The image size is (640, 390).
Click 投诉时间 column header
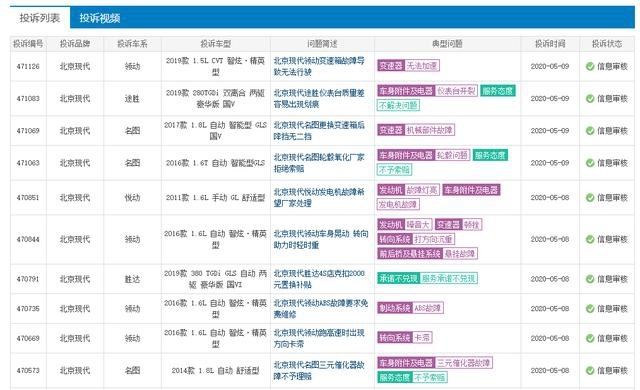tap(550, 44)
